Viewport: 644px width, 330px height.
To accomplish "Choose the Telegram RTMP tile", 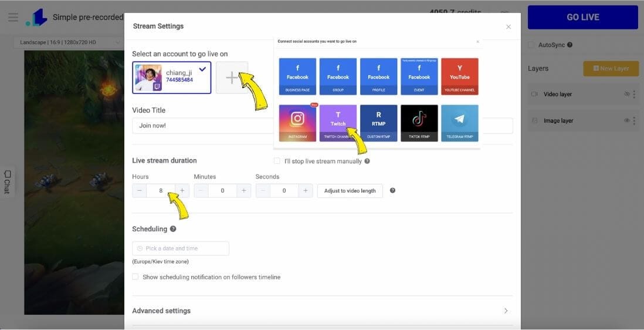I will (460, 123).
